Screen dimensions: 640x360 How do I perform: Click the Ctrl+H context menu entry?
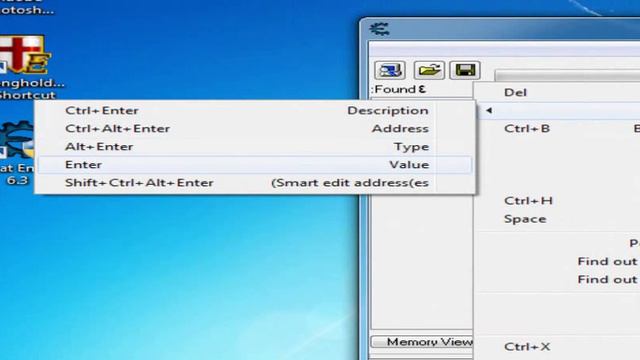coord(558,201)
